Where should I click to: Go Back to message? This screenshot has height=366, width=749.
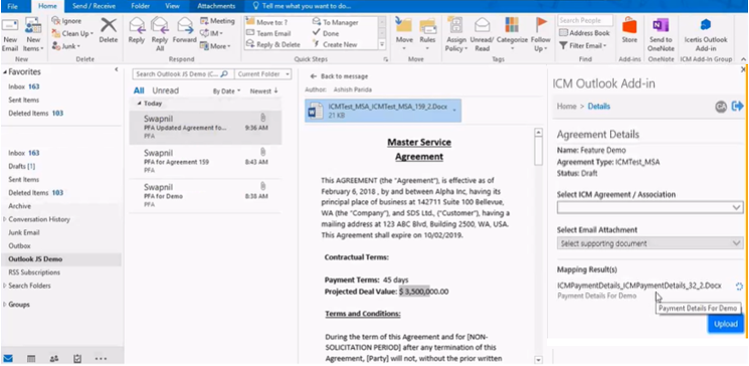click(339, 76)
